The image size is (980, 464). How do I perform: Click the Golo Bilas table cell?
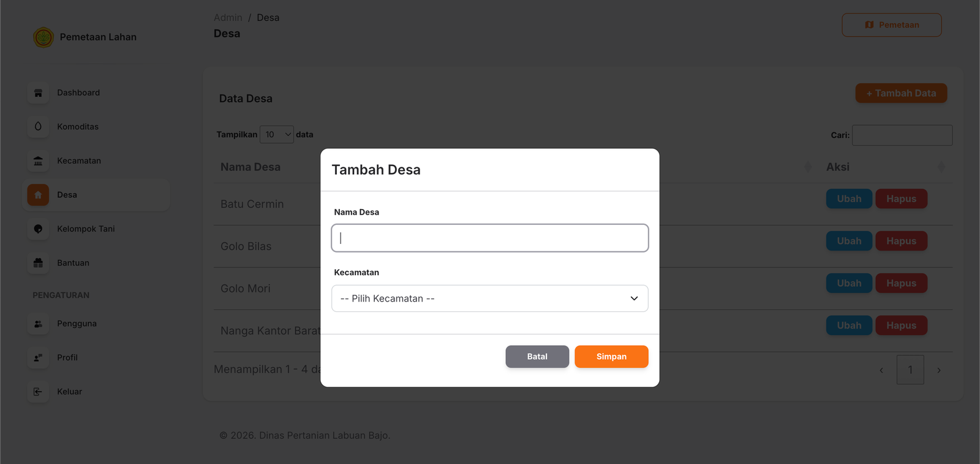[x=246, y=246]
